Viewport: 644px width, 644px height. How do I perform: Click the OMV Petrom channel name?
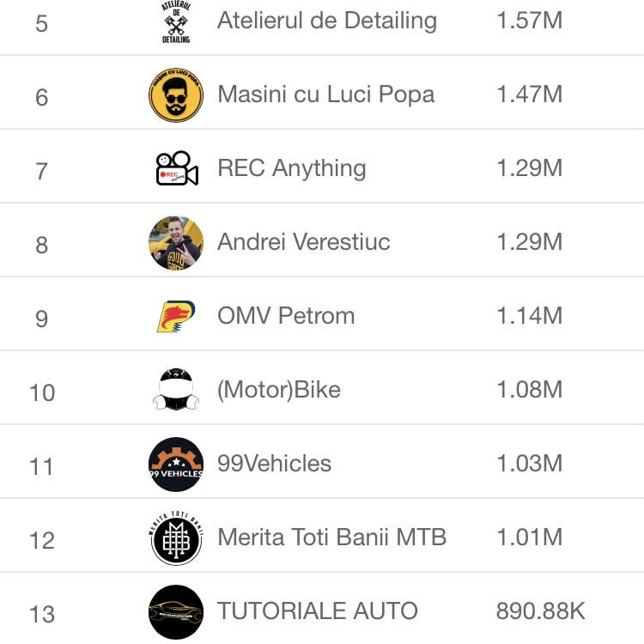pos(286,316)
